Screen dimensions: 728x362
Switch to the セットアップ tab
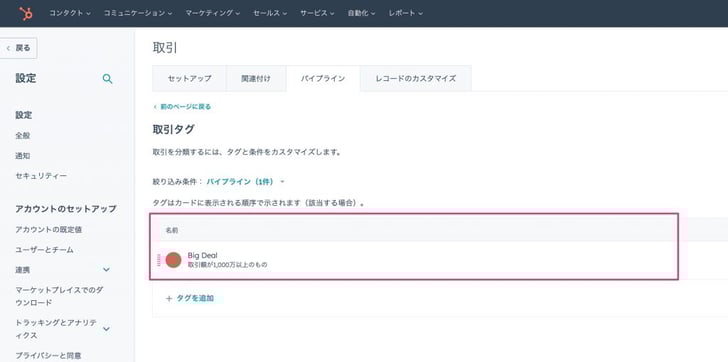coord(189,78)
